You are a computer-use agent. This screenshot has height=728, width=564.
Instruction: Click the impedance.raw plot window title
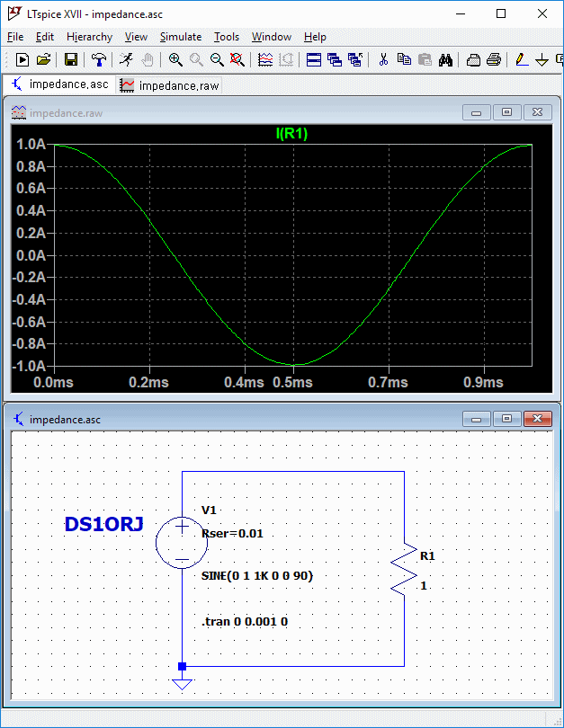click(66, 113)
